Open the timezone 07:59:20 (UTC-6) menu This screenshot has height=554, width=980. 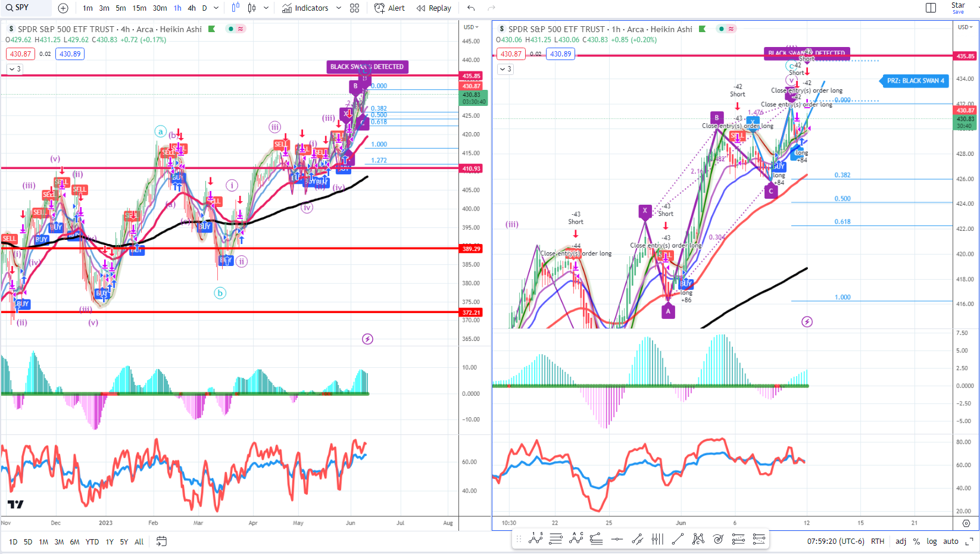(x=835, y=542)
